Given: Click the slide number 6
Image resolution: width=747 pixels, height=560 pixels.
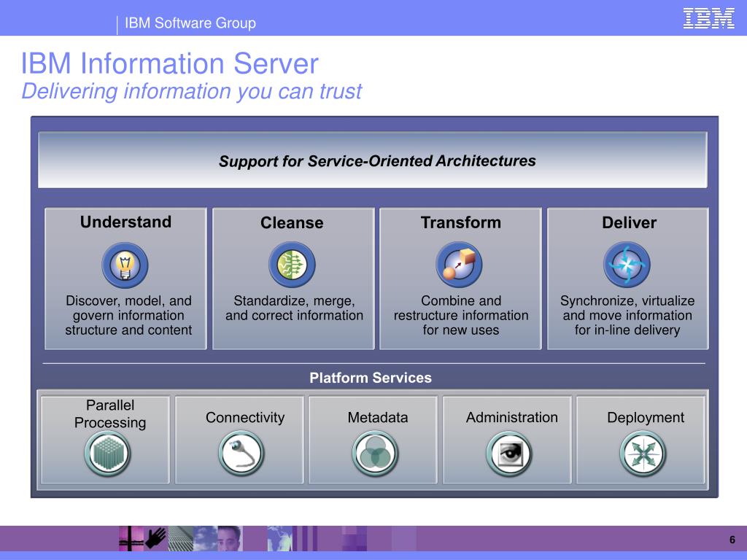Looking at the screenshot, I should [x=732, y=540].
